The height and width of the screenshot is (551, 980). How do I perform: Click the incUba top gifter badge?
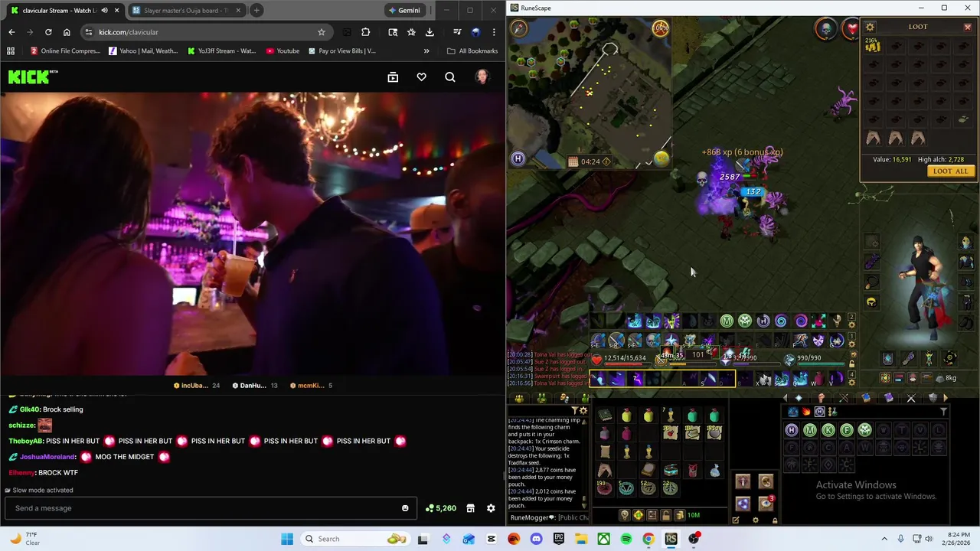197,386
